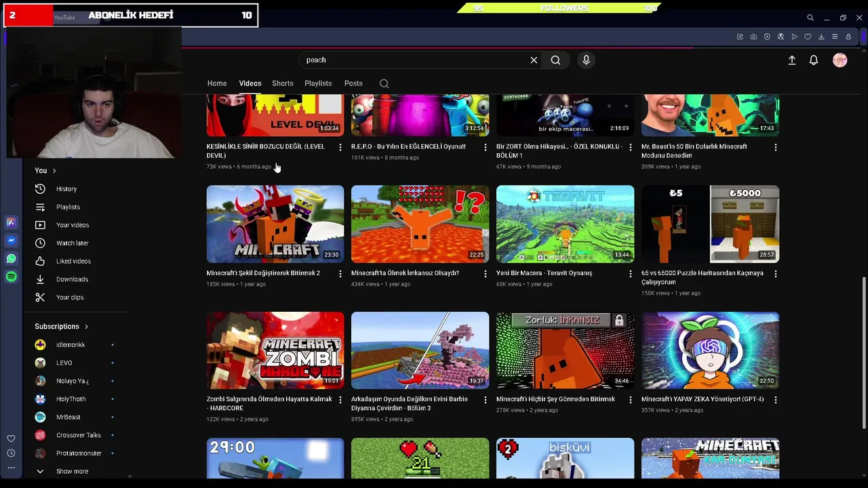Open the LEVO subscription channel

coord(64,363)
